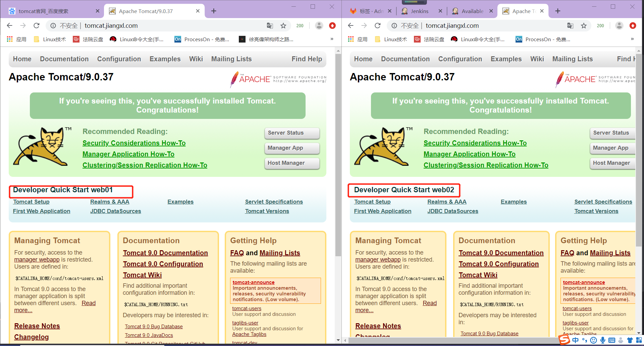
Task: Switch to the Available tab in right window
Action: 472,11
